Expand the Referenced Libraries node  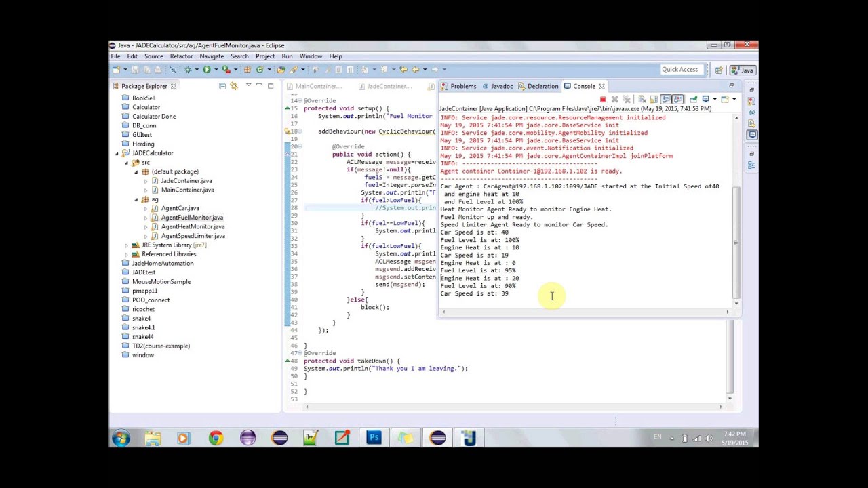126,254
